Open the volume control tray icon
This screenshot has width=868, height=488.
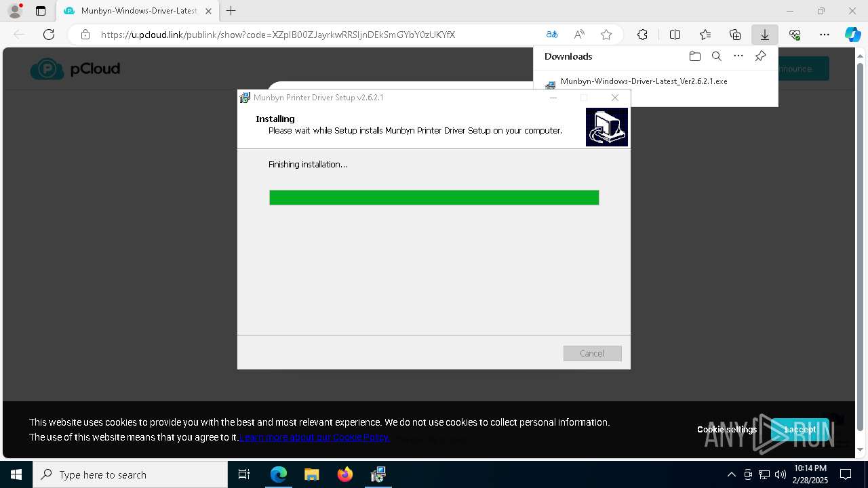click(x=781, y=474)
